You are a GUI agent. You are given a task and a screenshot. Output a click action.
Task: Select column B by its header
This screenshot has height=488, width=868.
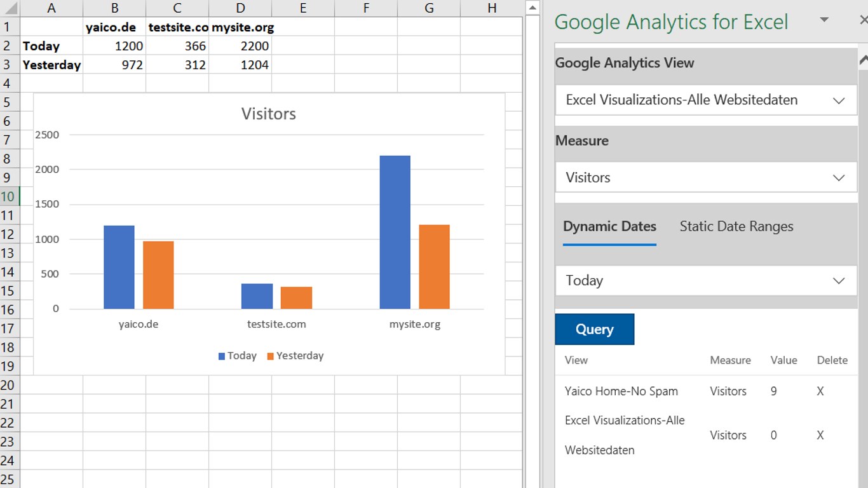click(114, 8)
